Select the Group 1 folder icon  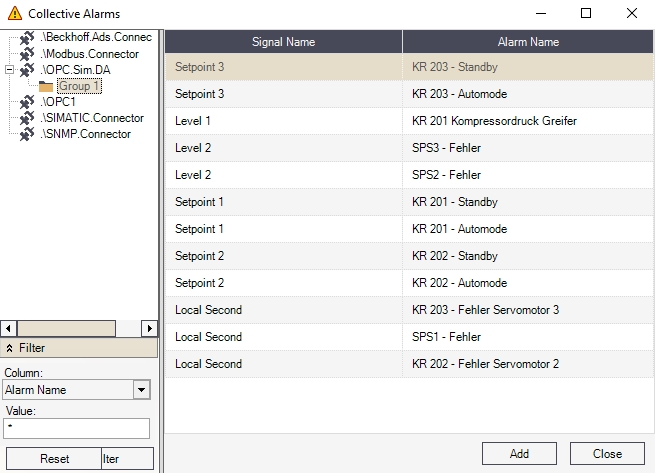click(46, 86)
